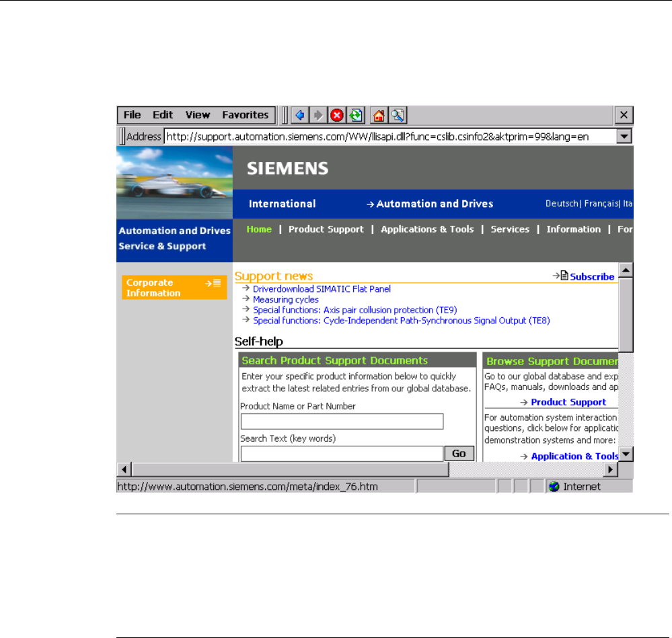This screenshot has height=638, width=672.
Task: Close the browser window with X button
Action: (x=624, y=115)
